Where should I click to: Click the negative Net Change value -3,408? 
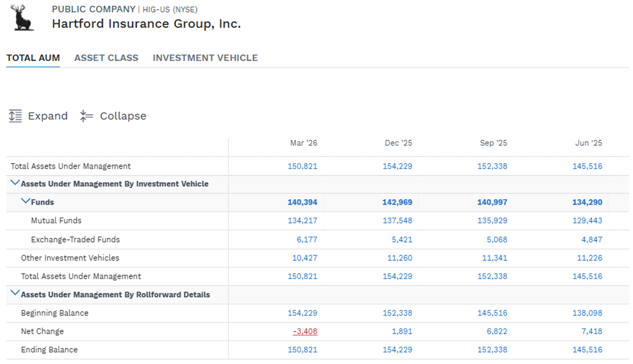[x=305, y=331]
